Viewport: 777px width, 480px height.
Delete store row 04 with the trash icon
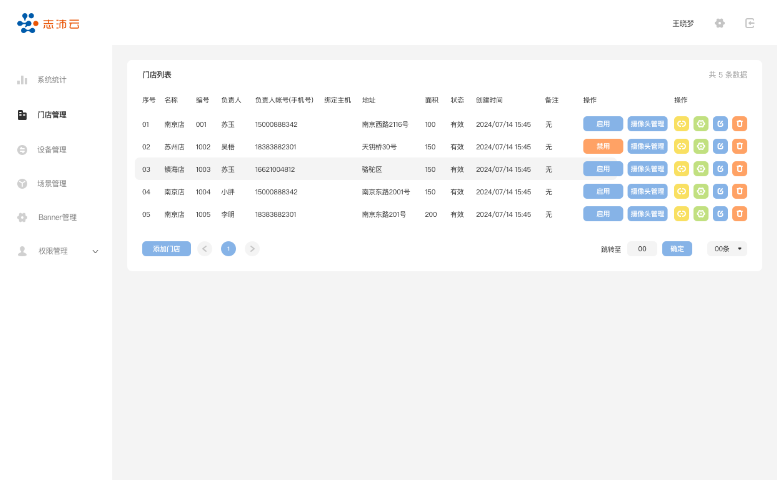tap(739, 191)
